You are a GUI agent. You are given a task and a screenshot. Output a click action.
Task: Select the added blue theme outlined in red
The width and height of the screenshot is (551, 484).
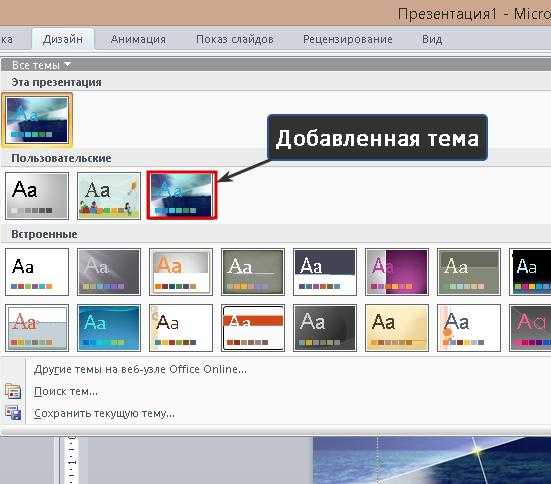[x=181, y=195]
